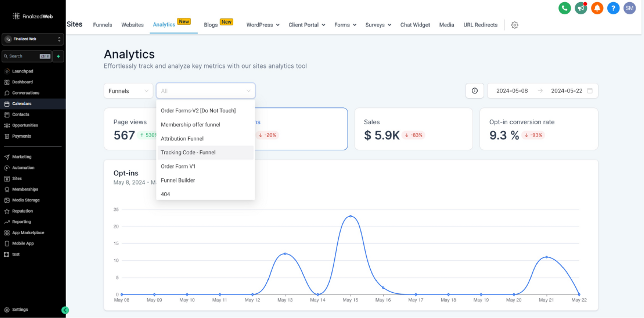The height and width of the screenshot is (318, 644).
Task: Switch to the Websites tab
Action: pos(132,25)
